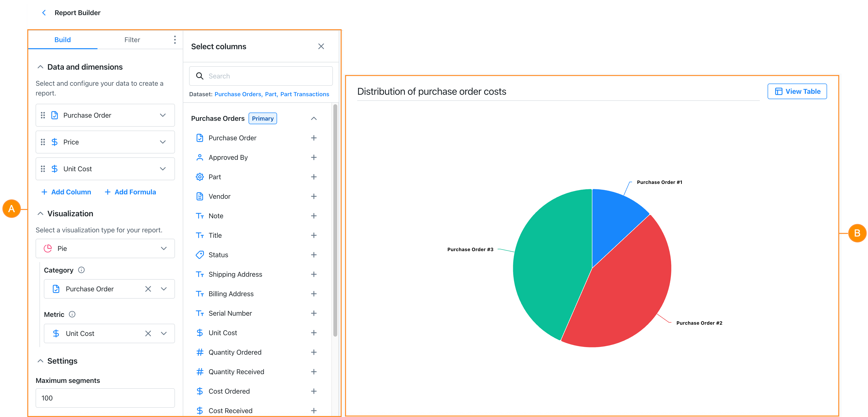Select the Build tab
Image resolution: width=868 pixels, height=417 pixels.
pyautogui.click(x=62, y=39)
